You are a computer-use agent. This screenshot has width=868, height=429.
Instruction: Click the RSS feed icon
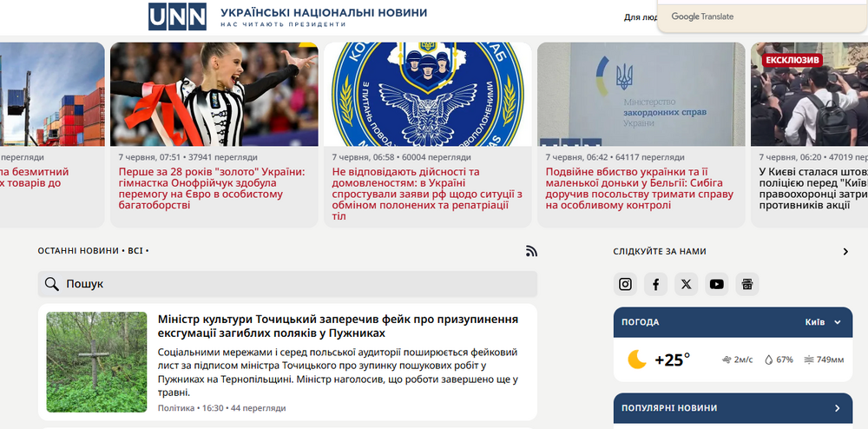tap(531, 251)
